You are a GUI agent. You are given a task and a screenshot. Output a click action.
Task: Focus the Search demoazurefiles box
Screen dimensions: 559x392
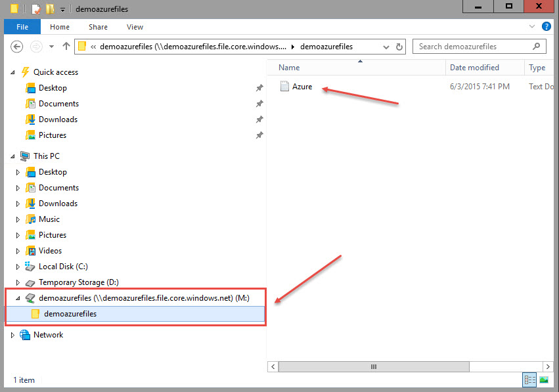pyautogui.click(x=479, y=47)
